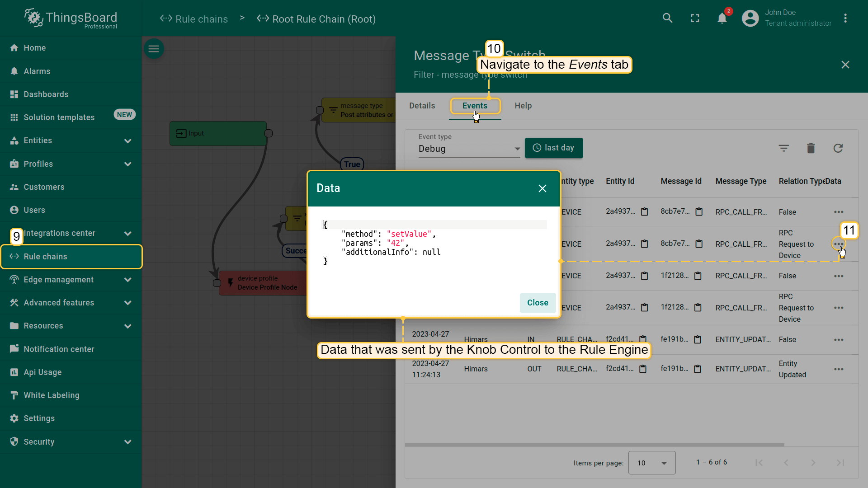Switch to the Help tab

523,106
